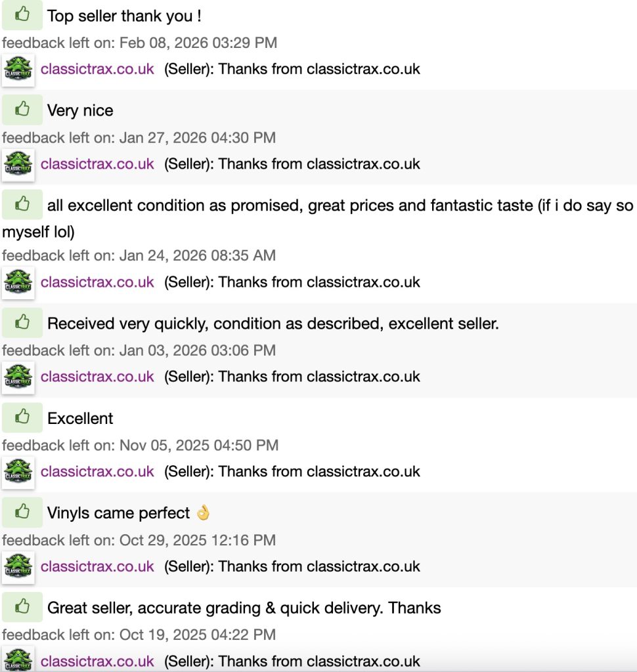
Task: Click thumbs-up icon beside "all excellent condition" review
Action: click(22, 205)
